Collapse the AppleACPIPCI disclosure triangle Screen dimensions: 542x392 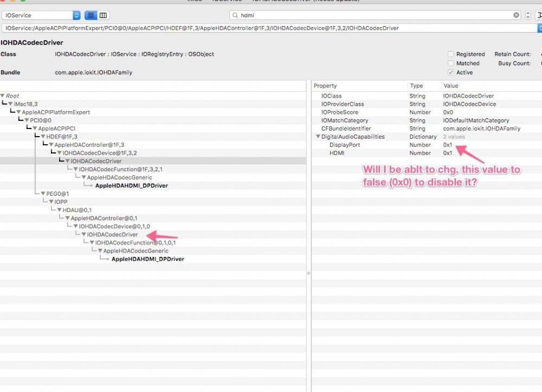pos(35,128)
